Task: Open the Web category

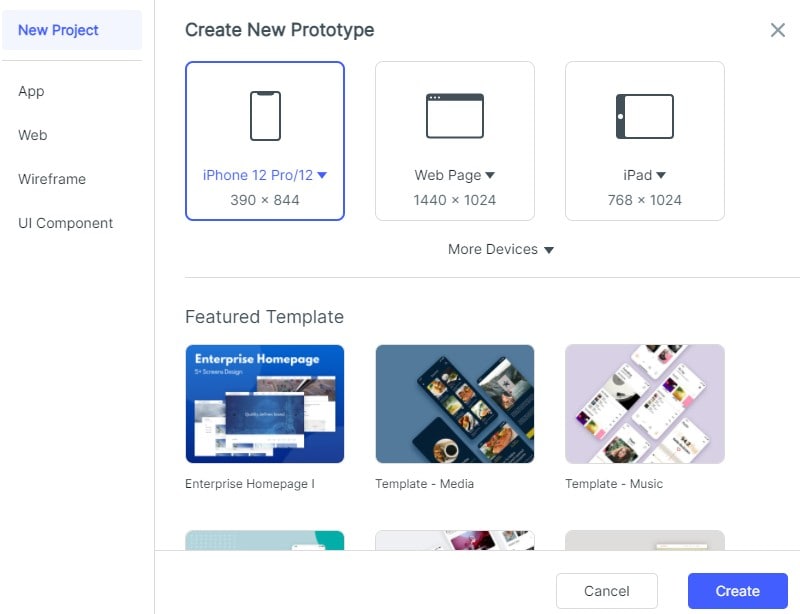Action: [x=33, y=135]
